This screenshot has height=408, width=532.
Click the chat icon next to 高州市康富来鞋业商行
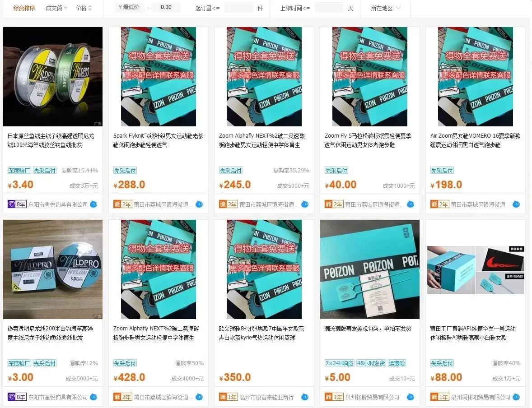click(305, 397)
